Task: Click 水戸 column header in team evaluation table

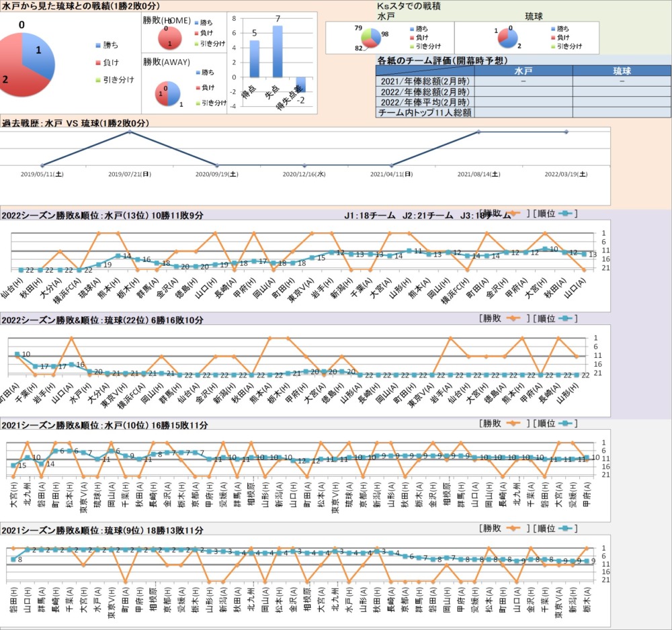Action: coord(523,71)
